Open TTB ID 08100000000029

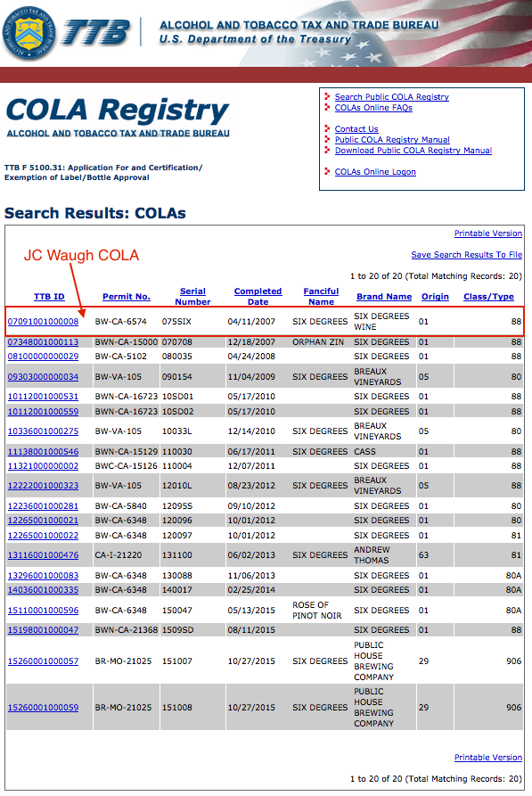(x=43, y=357)
